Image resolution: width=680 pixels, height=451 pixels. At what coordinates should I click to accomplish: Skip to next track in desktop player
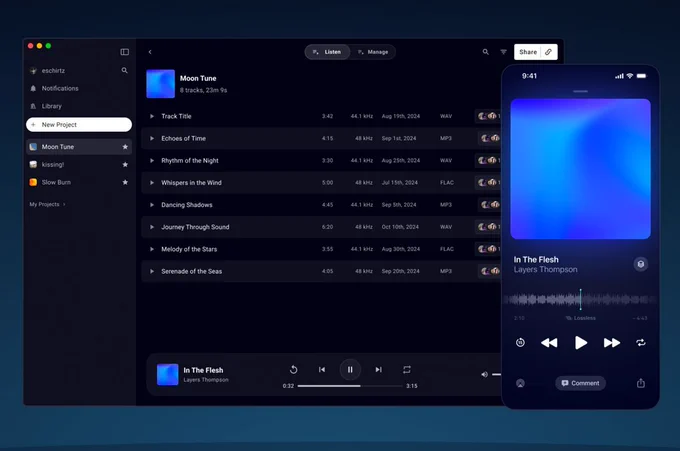(x=379, y=369)
